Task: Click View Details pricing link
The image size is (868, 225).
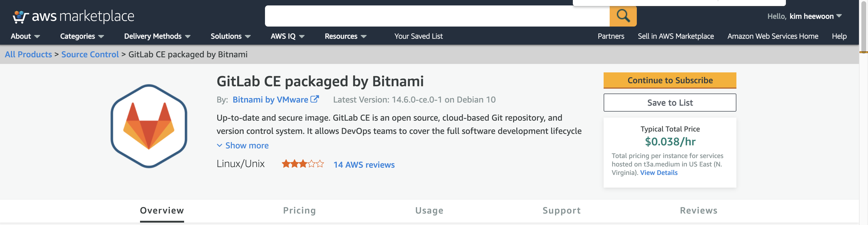Action: tap(659, 173)
